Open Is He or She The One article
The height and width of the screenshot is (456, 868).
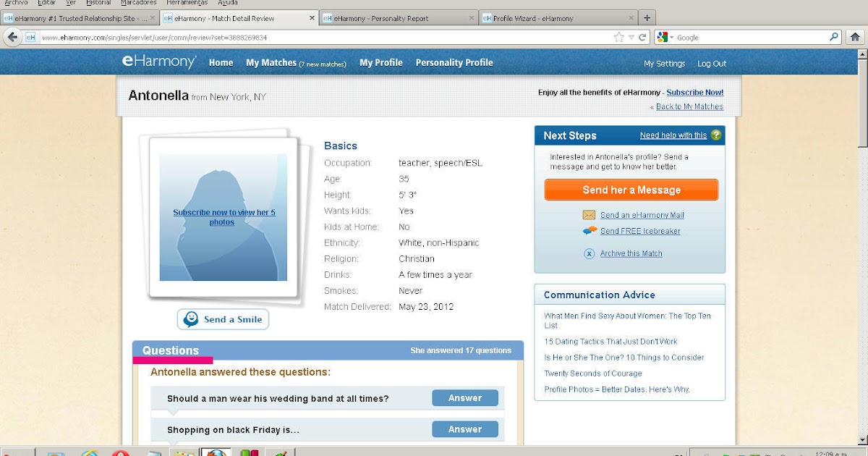(x=624, y=358)
